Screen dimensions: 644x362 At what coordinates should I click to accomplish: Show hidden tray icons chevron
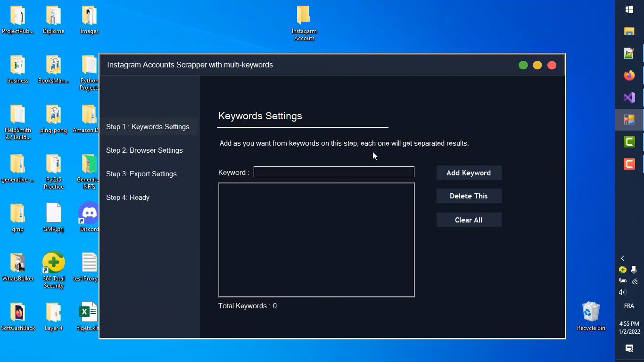click(x=623, y=258)
